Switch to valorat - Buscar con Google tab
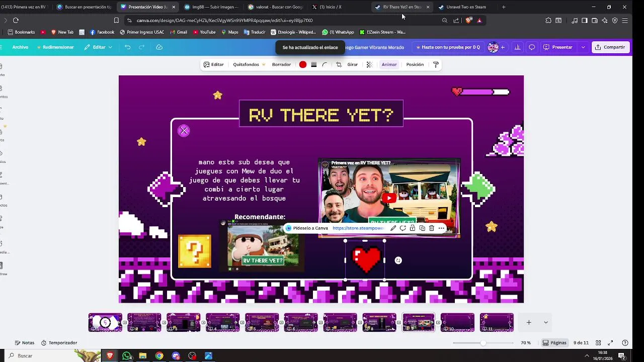 (x=275, y=7)
